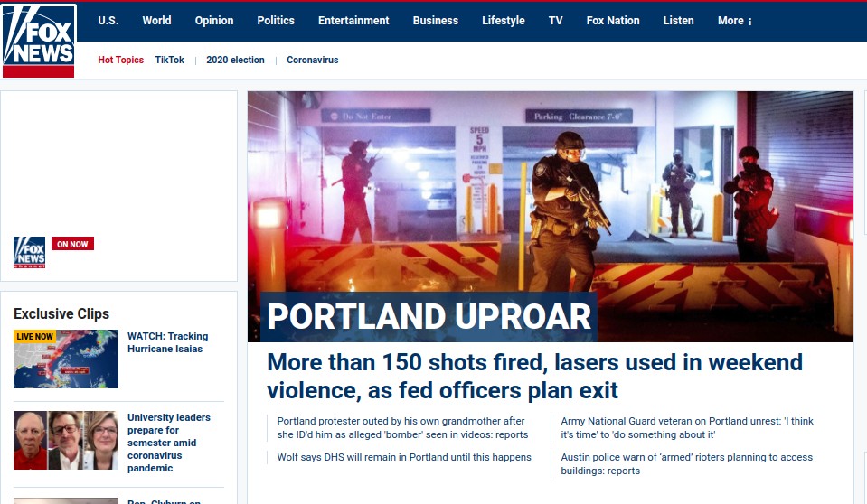
Task: Click the Fox News Channel logo by On Now
Action: coord(29,252)
